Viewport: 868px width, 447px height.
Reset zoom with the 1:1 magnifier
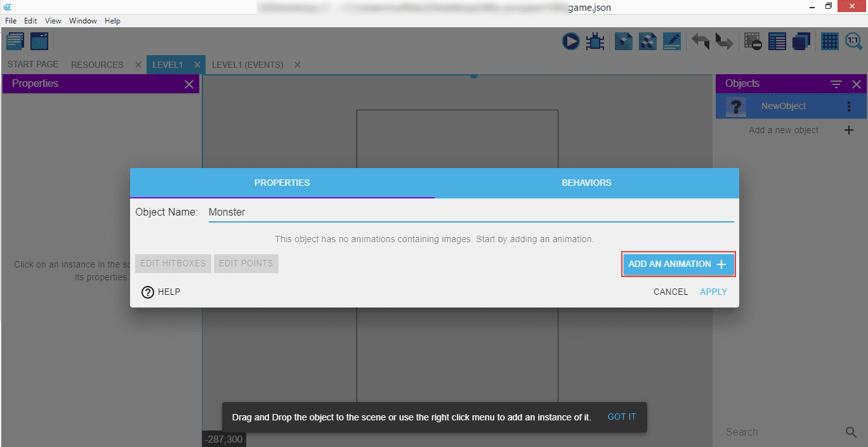click(x=853, y=42)
